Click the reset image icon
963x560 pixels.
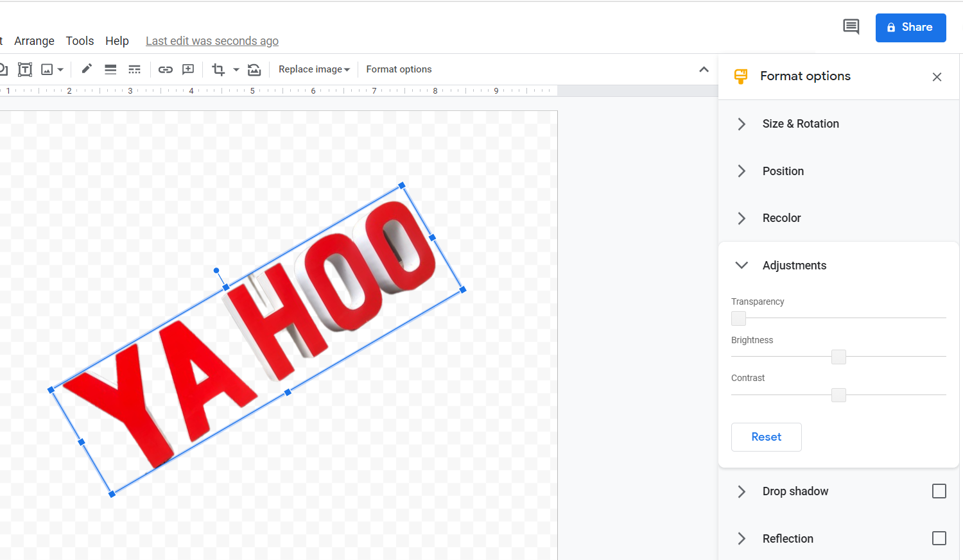click(254, 69)
